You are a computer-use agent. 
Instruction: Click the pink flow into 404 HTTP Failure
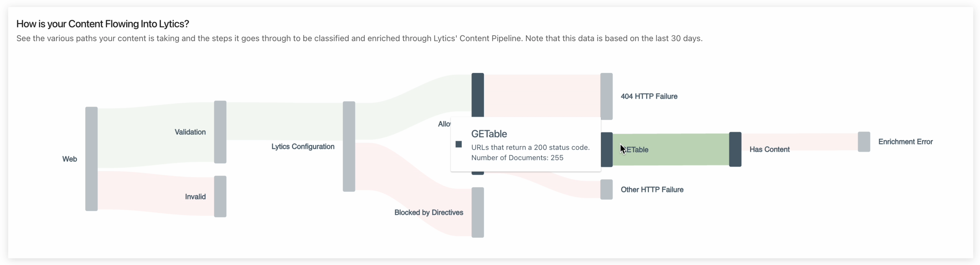pos(542,96)
